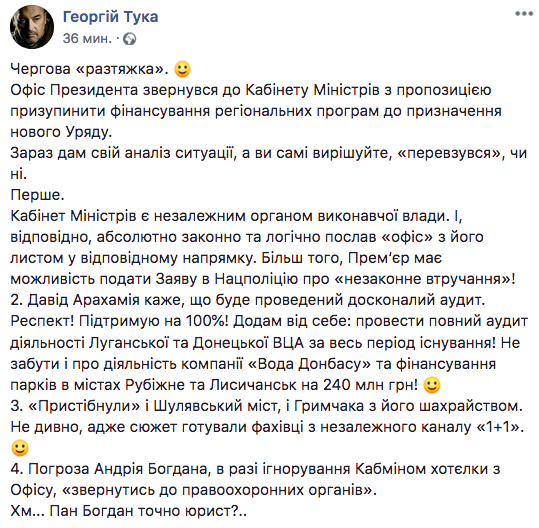This screenshot has width=539, height=528.
Task: Click the name Андрія Богдана in point 4
Action: 151,469
